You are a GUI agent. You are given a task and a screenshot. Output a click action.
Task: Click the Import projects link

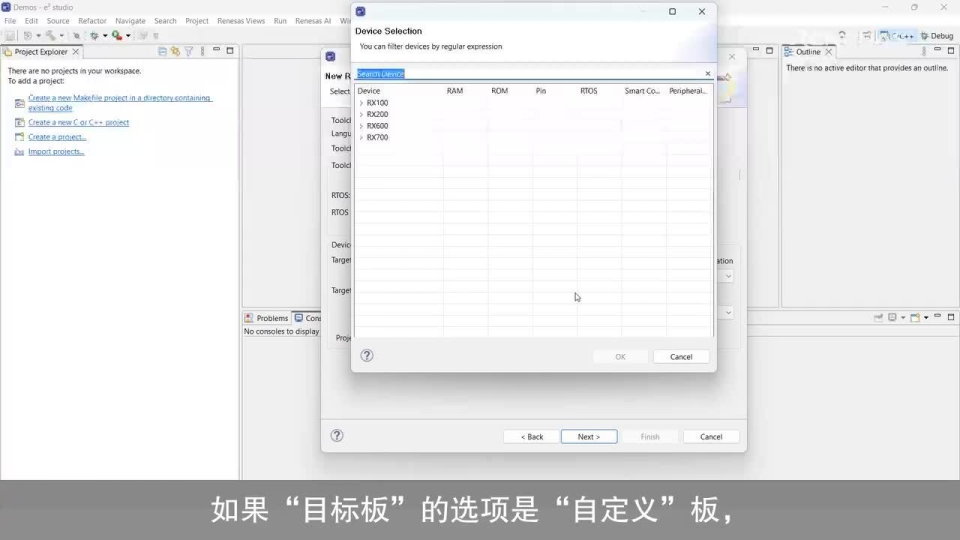tap(56, 152)
